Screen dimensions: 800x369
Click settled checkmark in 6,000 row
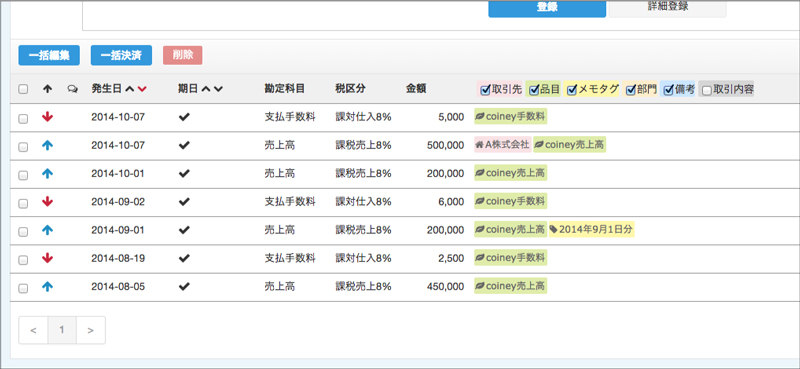pyautogui.click(x=184, y=202)
